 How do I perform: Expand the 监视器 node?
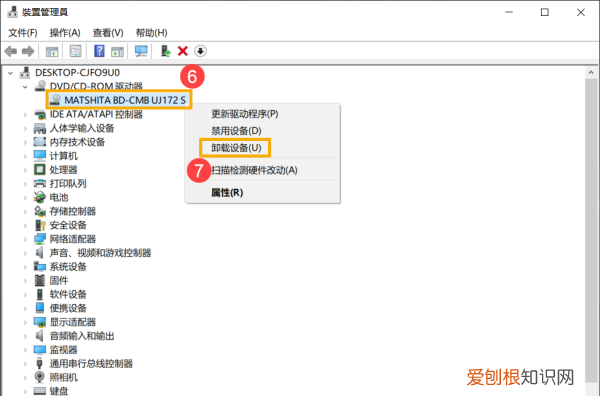[x=25, y=350]
